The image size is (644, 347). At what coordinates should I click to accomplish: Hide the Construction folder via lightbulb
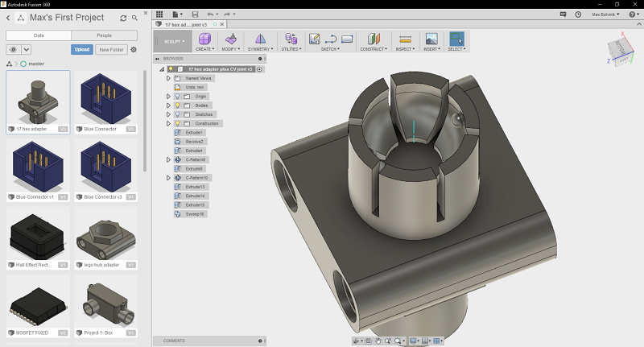pyautogui.click(x=178, y=123)
